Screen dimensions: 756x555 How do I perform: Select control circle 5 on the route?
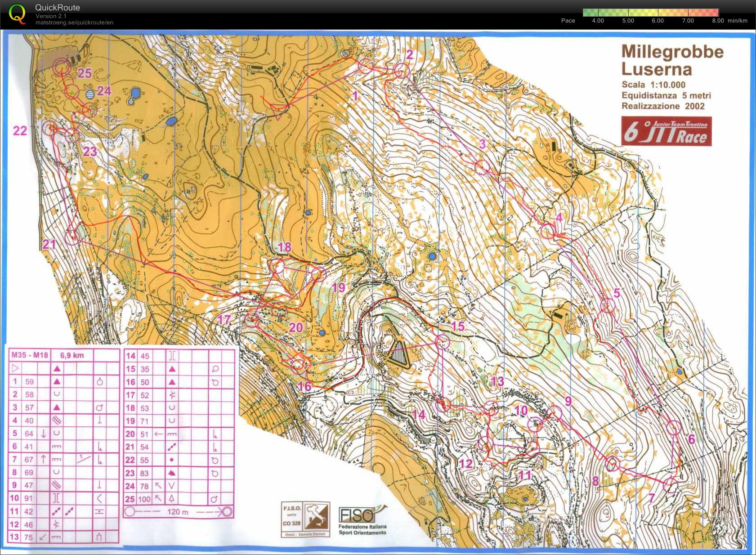[608, 306]
